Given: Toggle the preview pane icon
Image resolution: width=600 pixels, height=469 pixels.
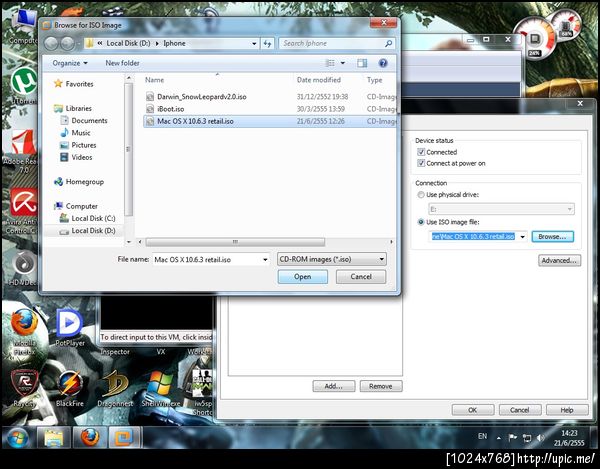Looking at the screenshot, I should pos(362,63).
